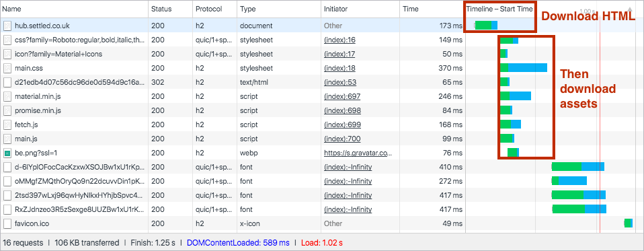The height and width of the screenshot is (251, 644).
Task: Sort by the Name column header
Action: click(x=74, y=9)
